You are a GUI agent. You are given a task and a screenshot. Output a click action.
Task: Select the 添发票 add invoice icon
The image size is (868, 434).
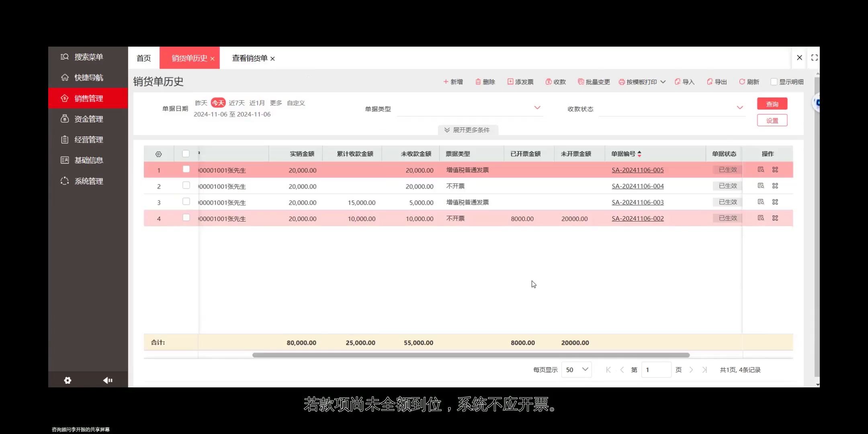tap(520, 82)
